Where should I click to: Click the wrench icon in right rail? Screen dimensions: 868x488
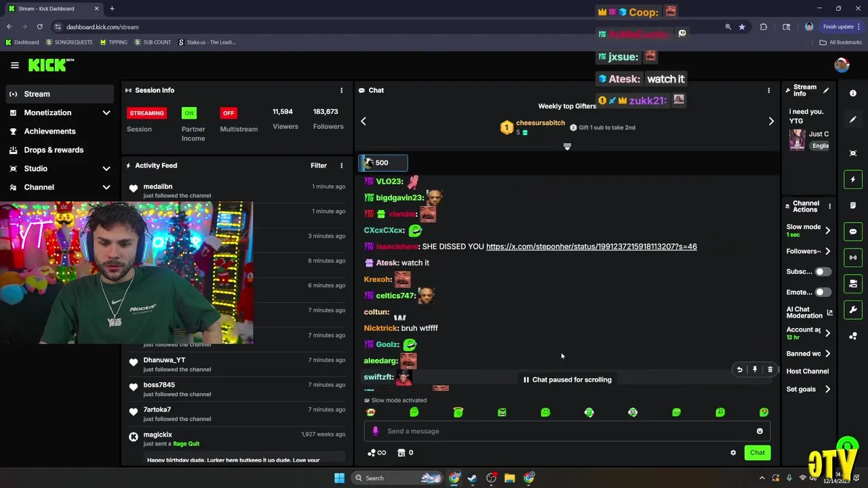tap(853, 310)
